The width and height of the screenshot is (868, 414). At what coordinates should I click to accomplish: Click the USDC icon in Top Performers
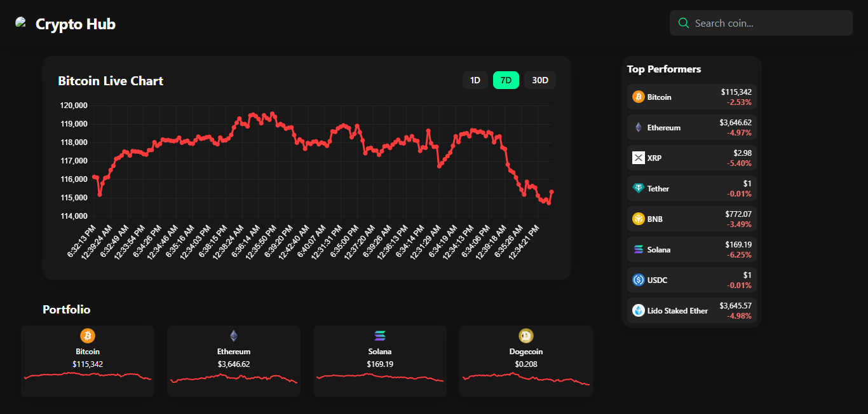click(x=639, y=280)
